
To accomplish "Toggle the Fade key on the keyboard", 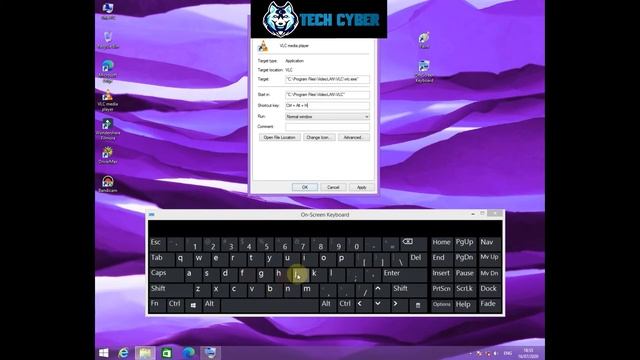I will click(x=489, y=305).
